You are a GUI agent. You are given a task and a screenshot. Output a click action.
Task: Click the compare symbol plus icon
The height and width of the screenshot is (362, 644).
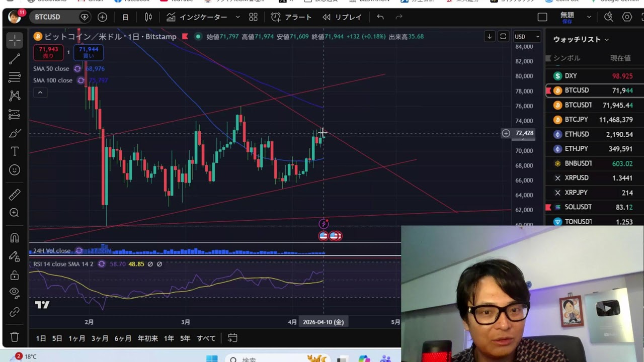102,17
